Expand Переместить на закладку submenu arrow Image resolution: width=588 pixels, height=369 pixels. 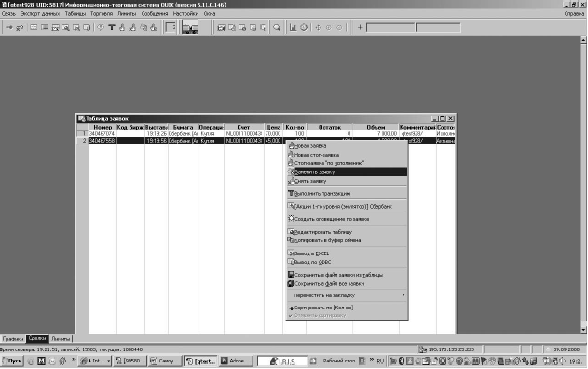tap(403, 295)
